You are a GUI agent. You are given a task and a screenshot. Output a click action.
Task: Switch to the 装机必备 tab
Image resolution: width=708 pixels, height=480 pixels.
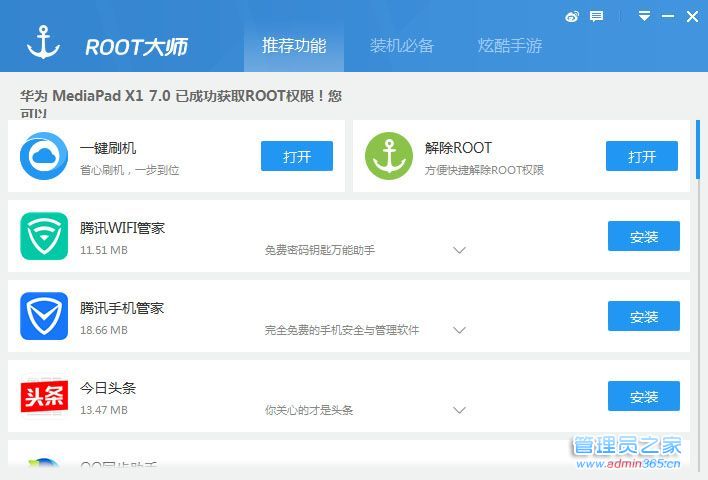coord(401,45)
